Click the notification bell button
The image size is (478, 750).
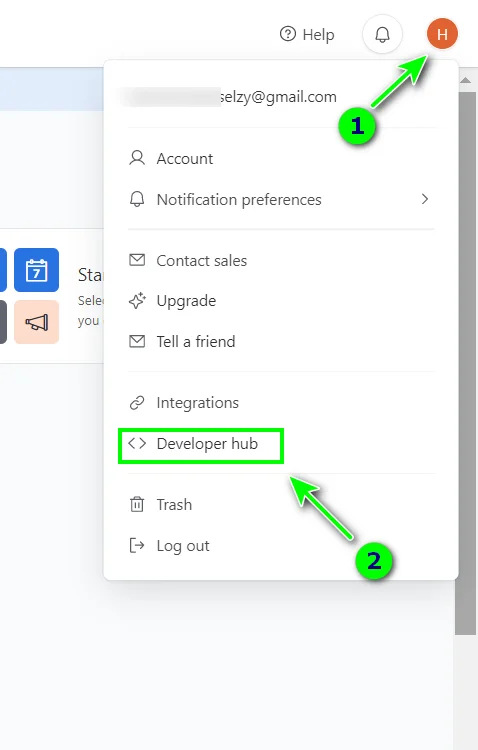(x=382, y=34)
